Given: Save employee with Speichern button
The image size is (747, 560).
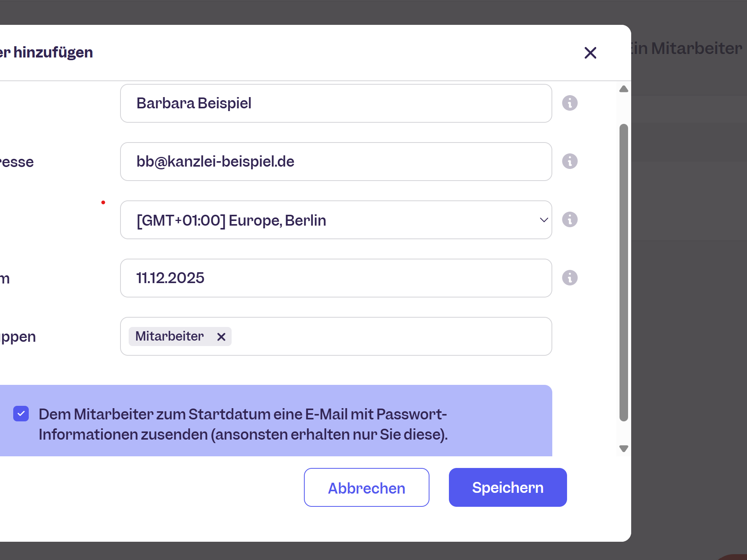Looking at the screenshot, I should click(x=508, y=487).
